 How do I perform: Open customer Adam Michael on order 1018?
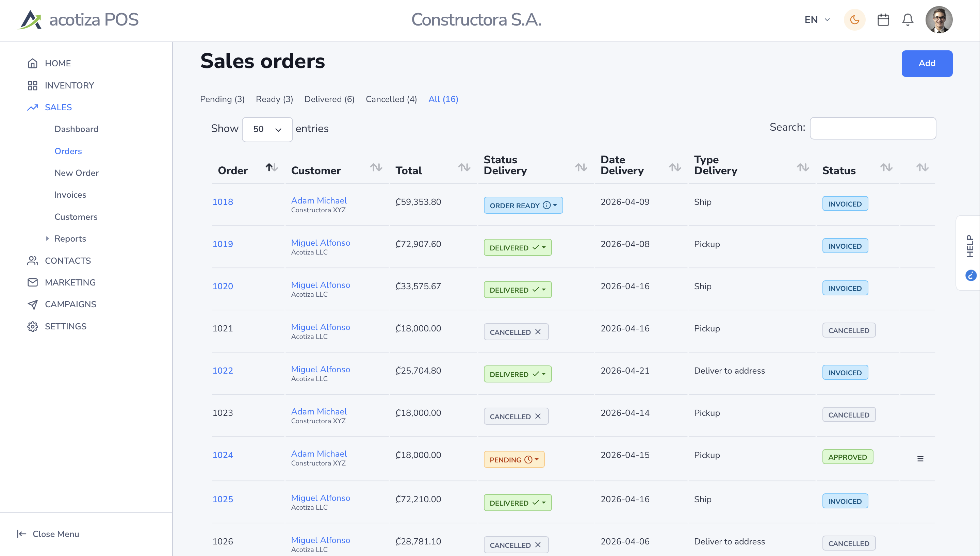[x=319, y=200]
